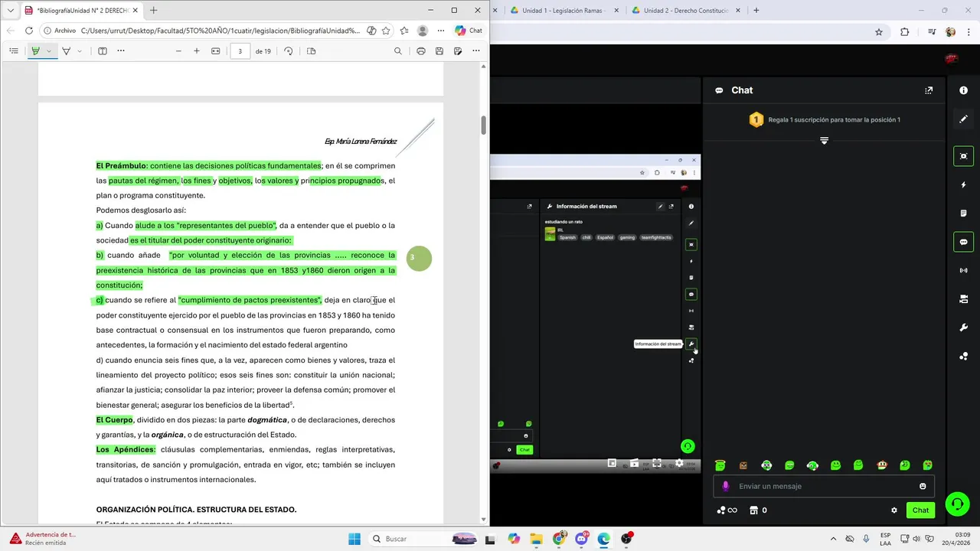
Task: Open the tab actions chevron in Edge
Action: click(10, 11)
